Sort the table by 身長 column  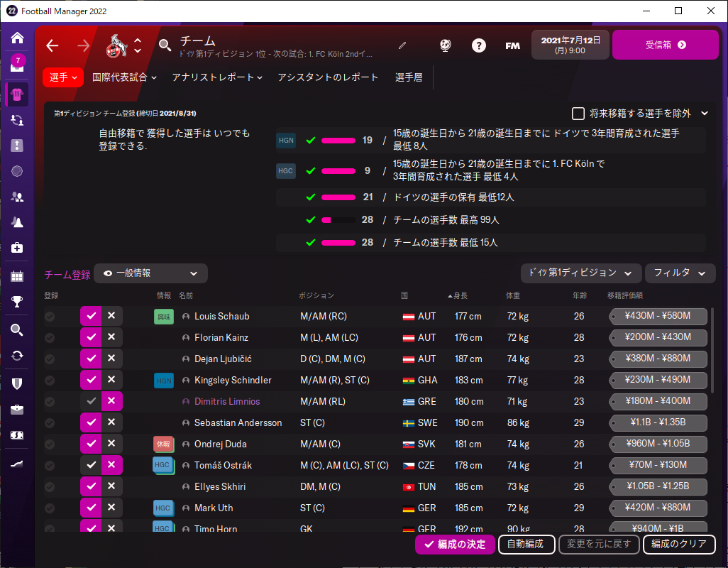click(458, 296)
